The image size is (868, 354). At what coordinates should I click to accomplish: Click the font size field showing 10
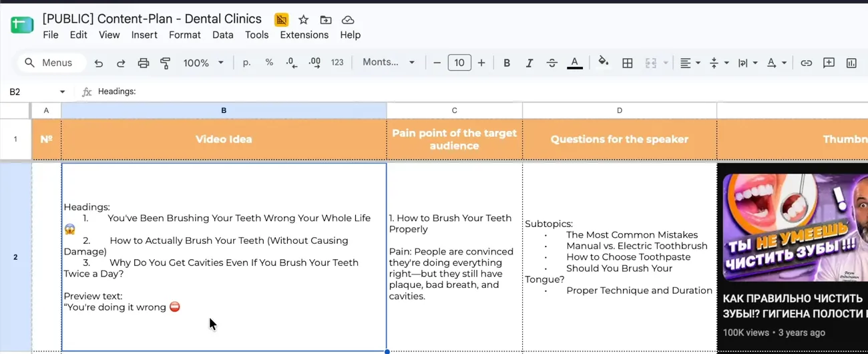pos(459,63)
